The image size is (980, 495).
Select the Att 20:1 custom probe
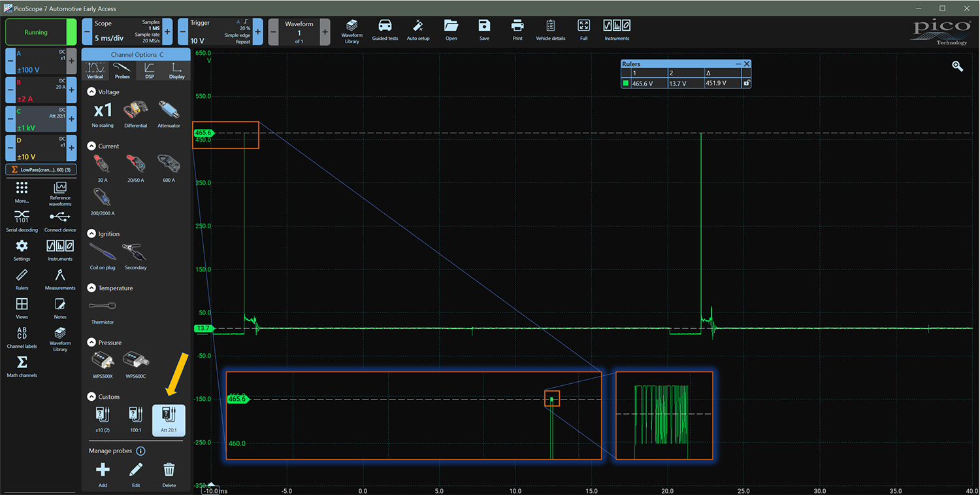click(169, 420)
